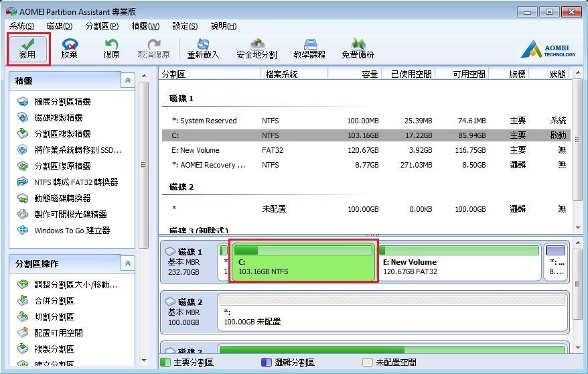
Task: Click the 未配置空間 legend swatch
Action: point(368,363)
